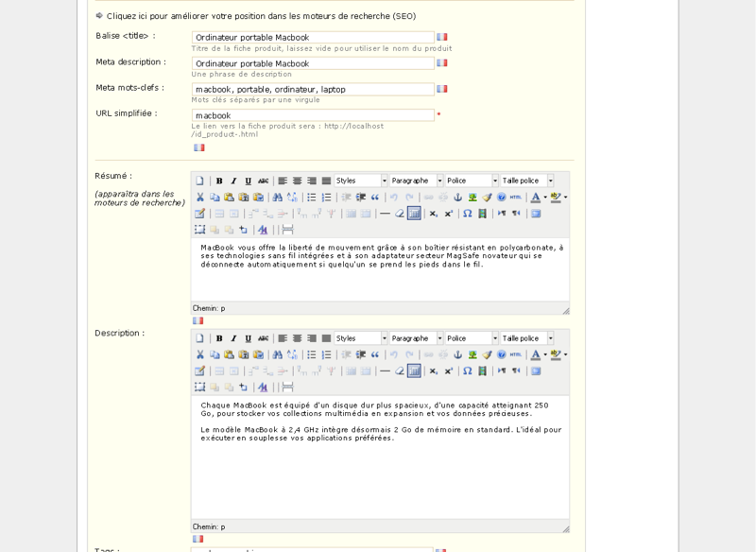Screen dimensions: 756x552
Task: Click the copy icon in Résumé editor
Action: coord(215,198)
